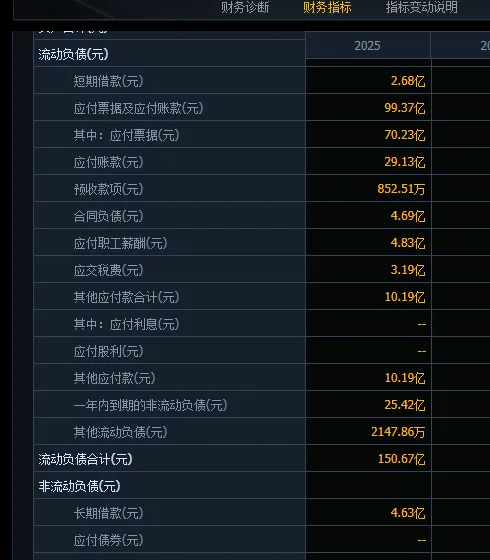
Task: Click the 应付票据及应付账款 value 99.37亿
Action: (x=405, y=108)
